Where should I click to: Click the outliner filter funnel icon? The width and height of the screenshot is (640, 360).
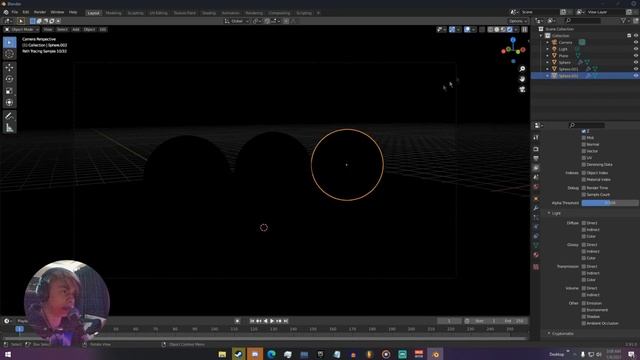click(x=623, y=20)
